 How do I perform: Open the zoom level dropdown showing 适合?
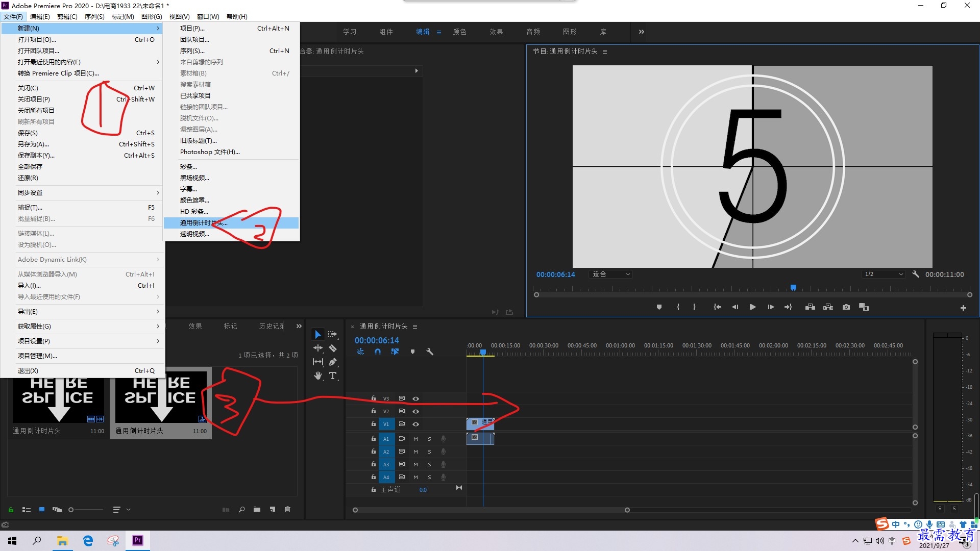point(611,274)
